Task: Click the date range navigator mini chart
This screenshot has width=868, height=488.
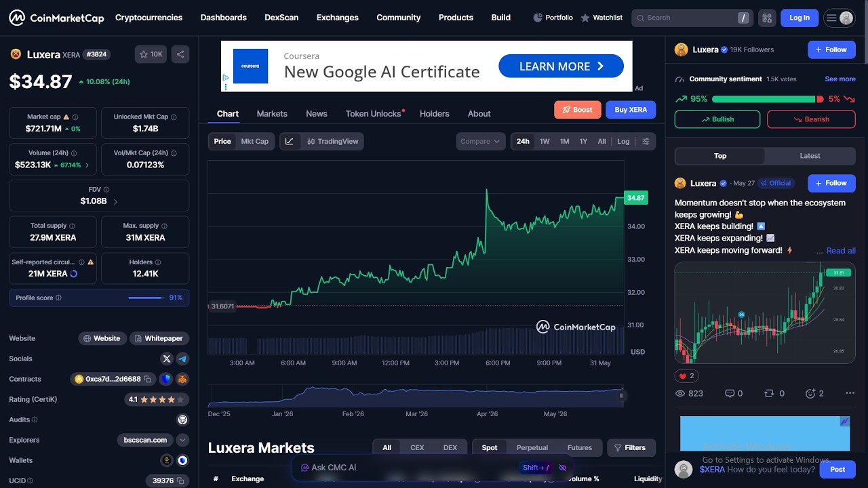Action: coord(416,396)
